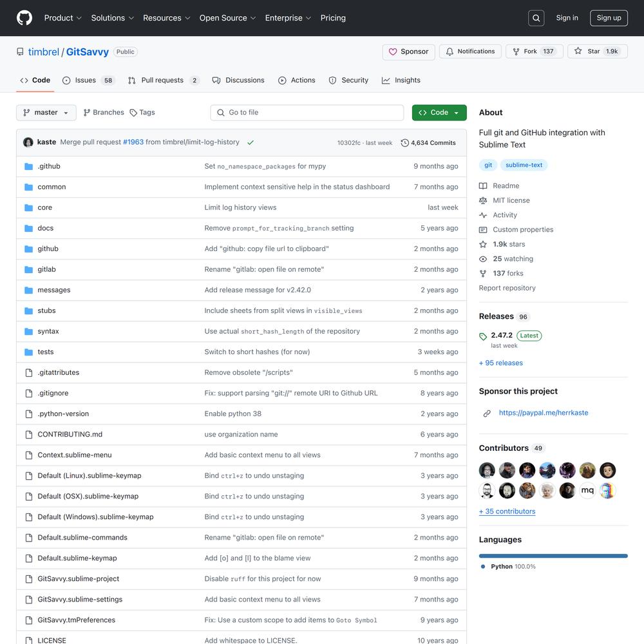View the 25 watching list

pyautogui.click(x=506, y=259)
